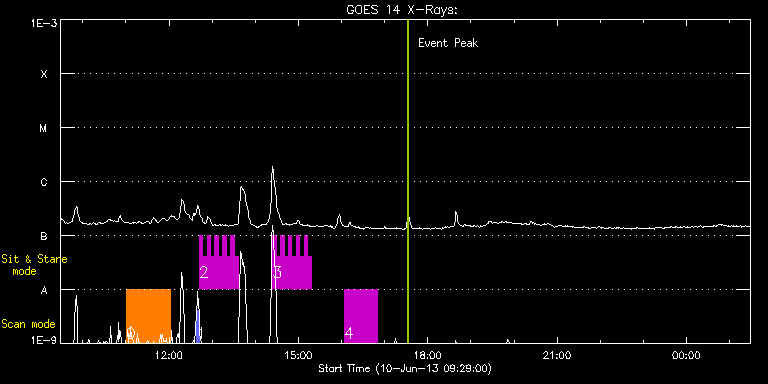
Task: Select magenta observation block labeled 2
Action: [218, 262]
